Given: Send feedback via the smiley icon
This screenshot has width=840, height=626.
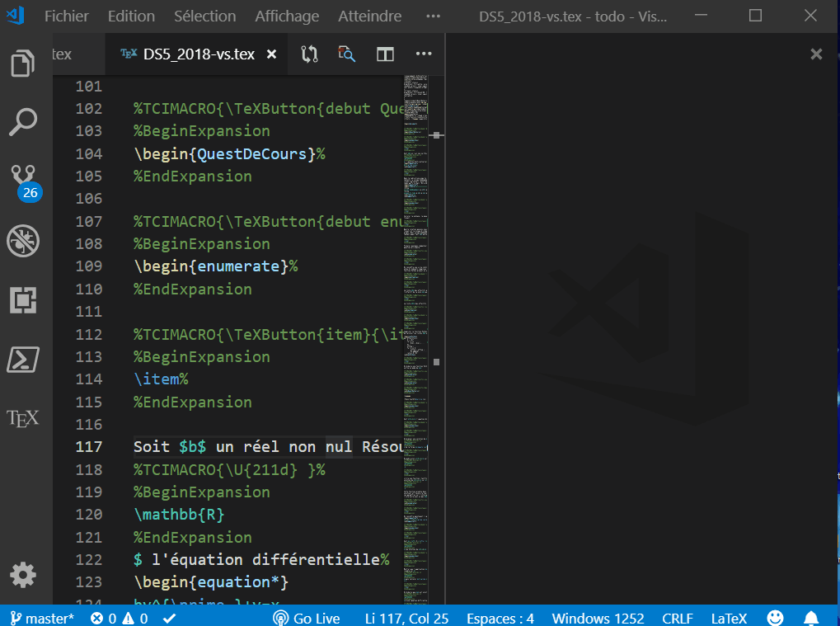Looking at the screenshot, I should [773, 617].
